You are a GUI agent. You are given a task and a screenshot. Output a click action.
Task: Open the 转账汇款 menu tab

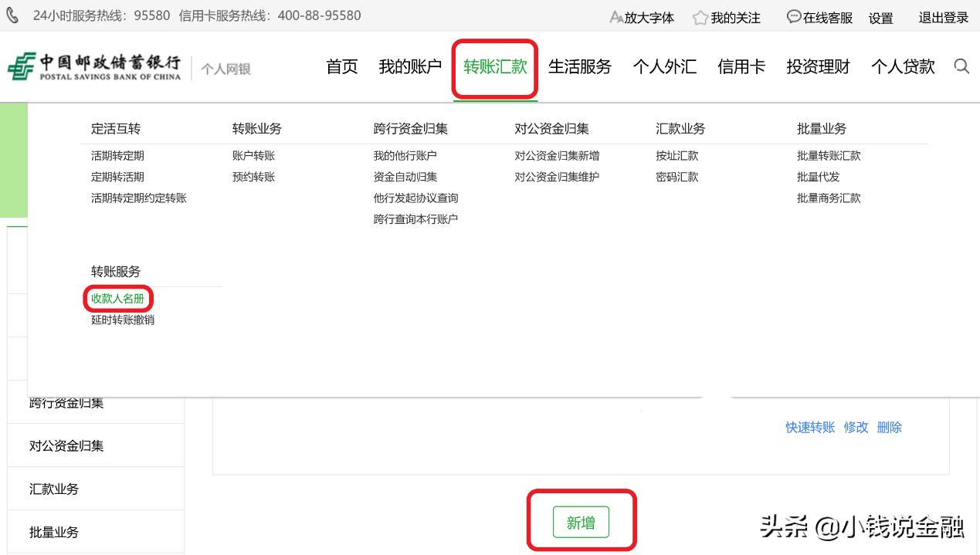[494, 67]
